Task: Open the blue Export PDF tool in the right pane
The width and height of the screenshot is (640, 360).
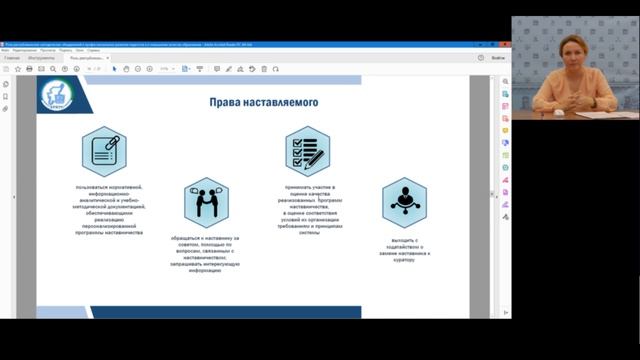Action: click(505, 94)
